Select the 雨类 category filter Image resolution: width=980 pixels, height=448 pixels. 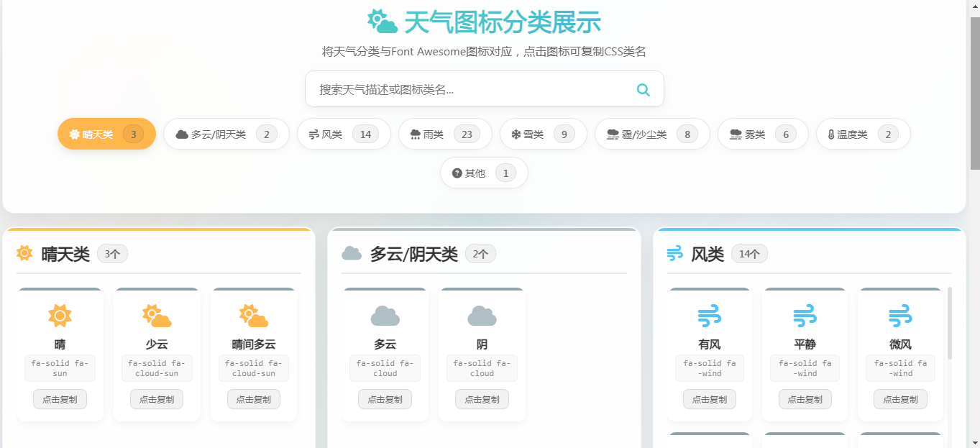(445, 134)
